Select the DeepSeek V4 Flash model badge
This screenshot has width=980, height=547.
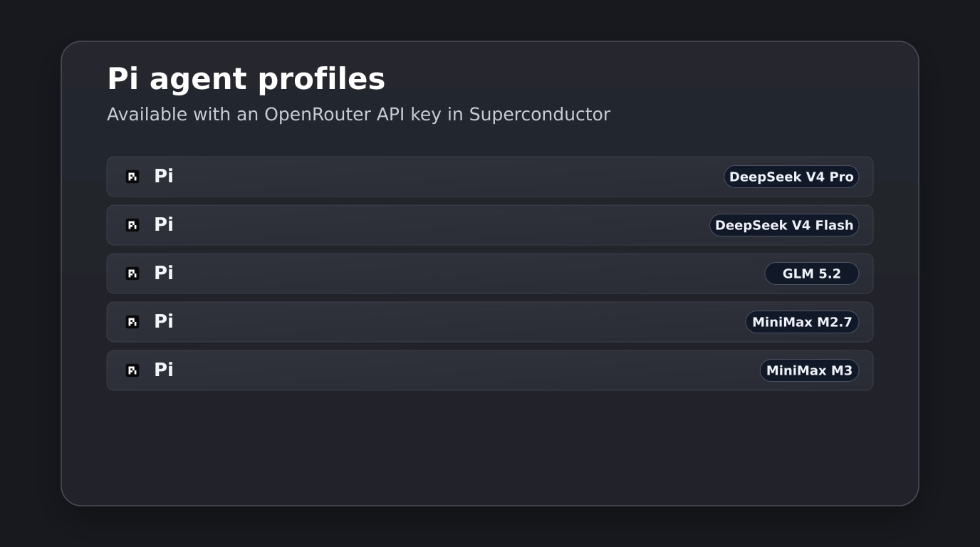point(784,225)
